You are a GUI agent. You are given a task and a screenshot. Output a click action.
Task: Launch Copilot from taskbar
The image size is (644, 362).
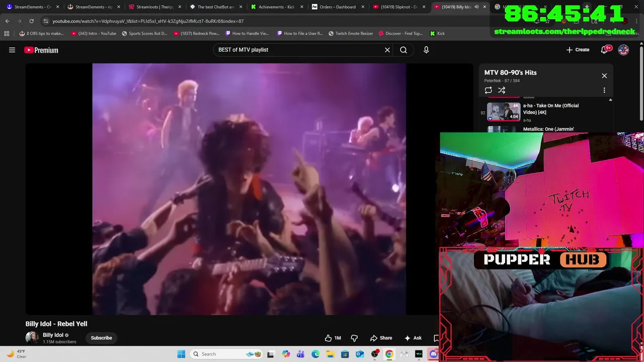(x=286, y=354)
